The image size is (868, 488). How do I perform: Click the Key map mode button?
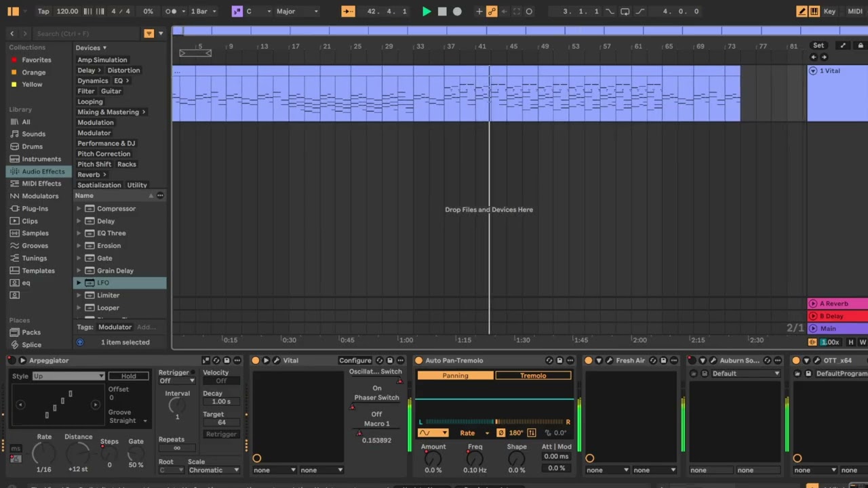829,12
